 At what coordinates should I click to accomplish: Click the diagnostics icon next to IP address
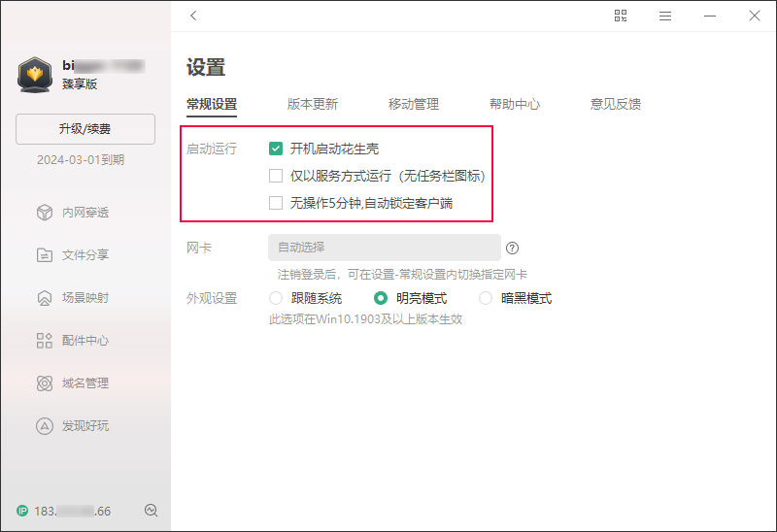click(151, 511)
